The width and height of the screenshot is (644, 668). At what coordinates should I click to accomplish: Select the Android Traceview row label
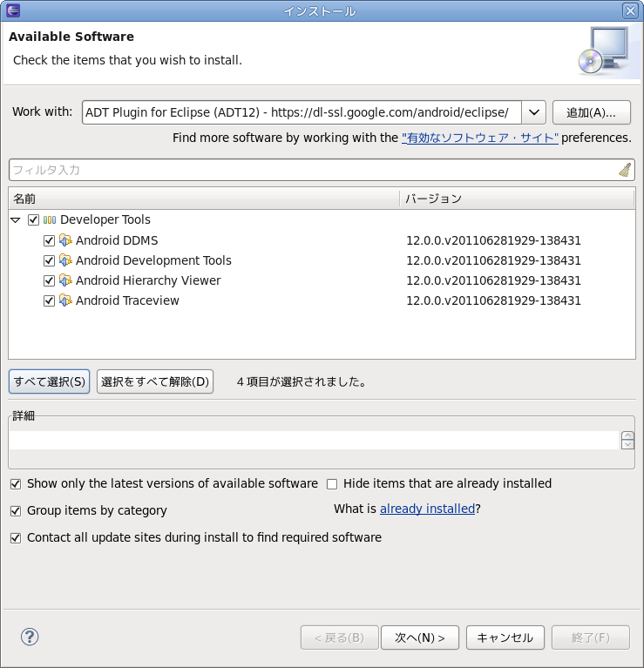pos(127,300)
